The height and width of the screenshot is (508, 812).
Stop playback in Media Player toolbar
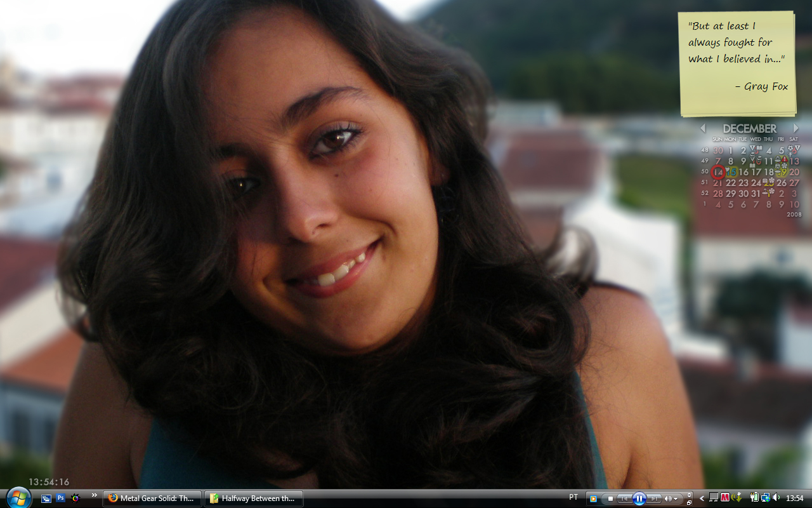pyautogui.click(x=610, y=499)
